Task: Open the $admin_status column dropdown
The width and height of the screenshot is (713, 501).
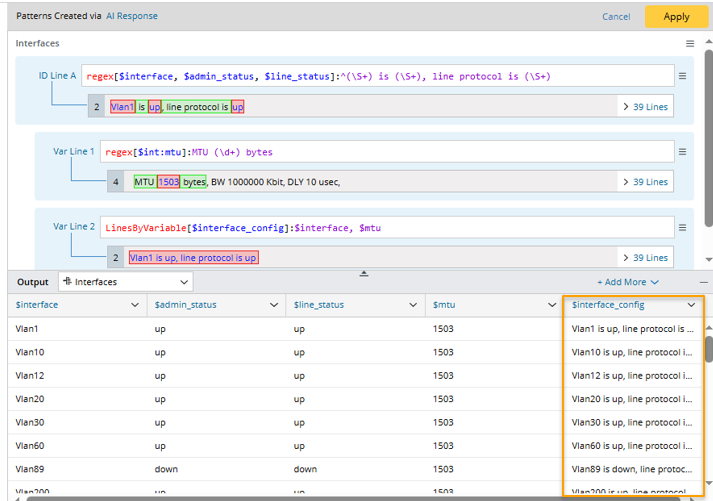Action: [x=275, y=305]
